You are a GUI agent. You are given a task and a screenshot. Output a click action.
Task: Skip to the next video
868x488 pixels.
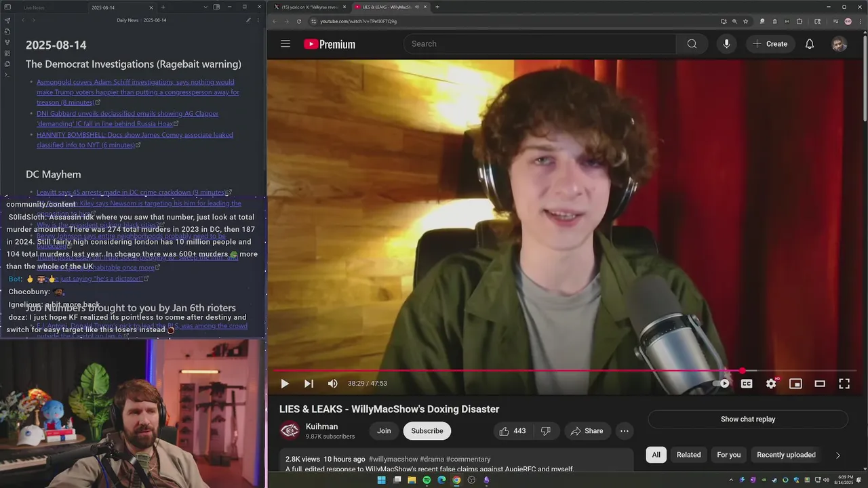click(x=309, y=384)
